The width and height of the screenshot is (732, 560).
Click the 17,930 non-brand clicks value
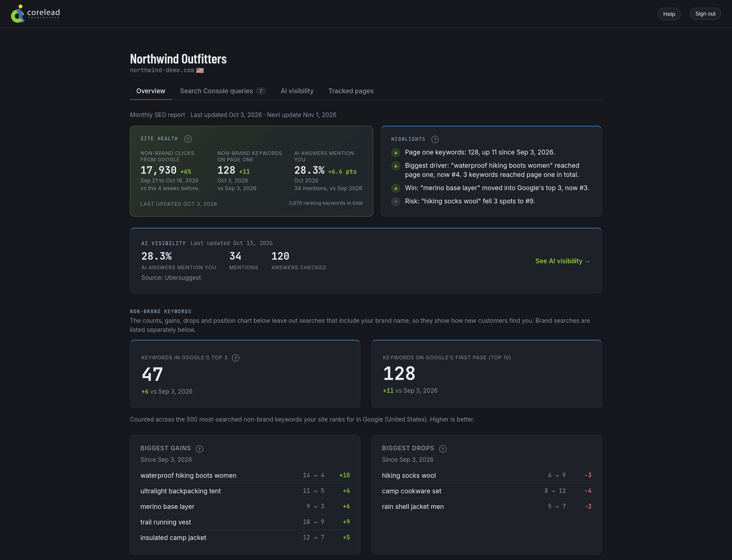tap(158, 170)
